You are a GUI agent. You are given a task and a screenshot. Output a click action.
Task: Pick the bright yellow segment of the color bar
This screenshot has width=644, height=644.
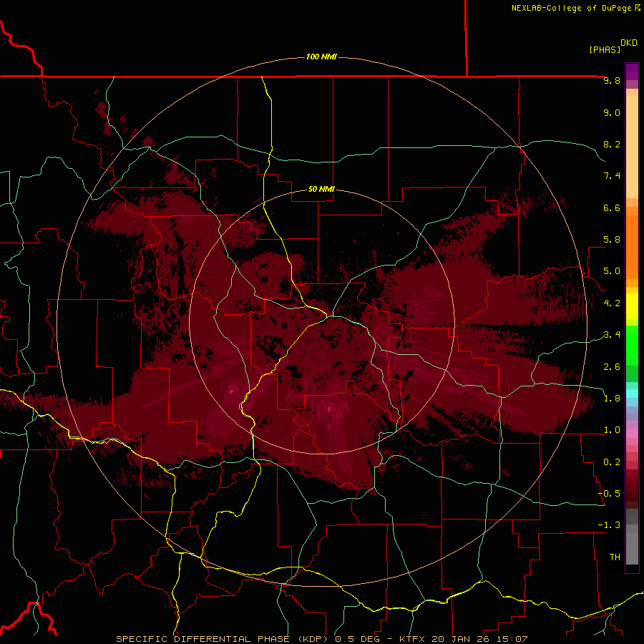632,306
